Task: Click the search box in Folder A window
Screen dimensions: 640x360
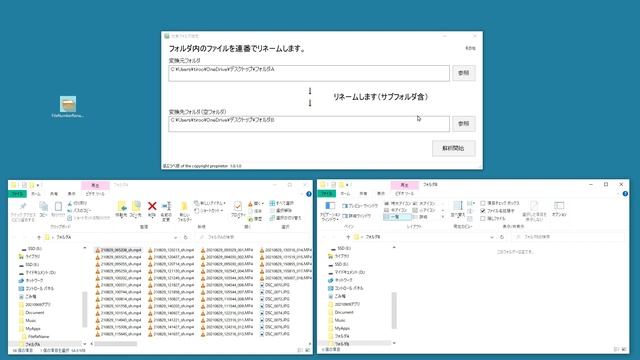Action: tap(253, 237)
